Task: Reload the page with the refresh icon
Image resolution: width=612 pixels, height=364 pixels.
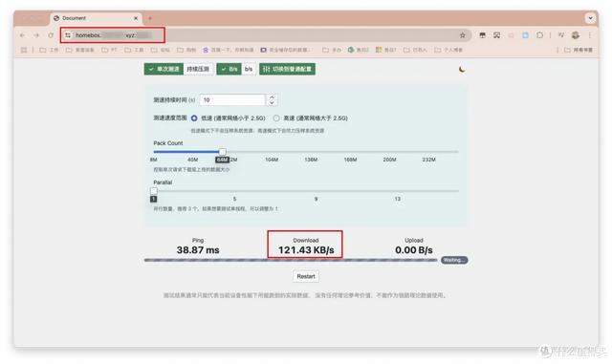Action: click(x=51, y=35)
